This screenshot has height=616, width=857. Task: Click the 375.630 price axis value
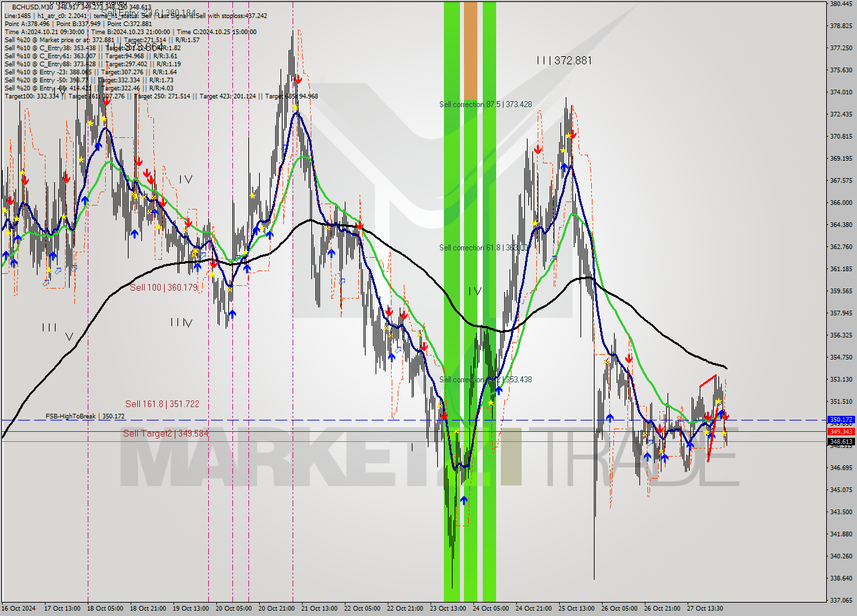pos(841,70)
